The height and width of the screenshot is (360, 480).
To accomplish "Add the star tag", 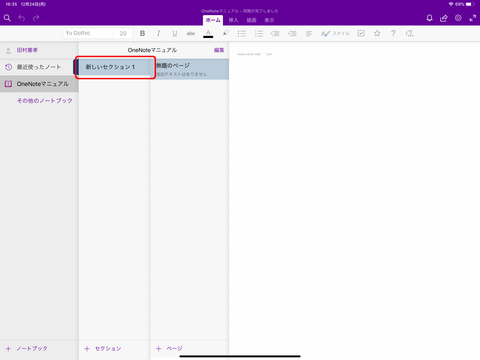I will (x=377, y=33).
